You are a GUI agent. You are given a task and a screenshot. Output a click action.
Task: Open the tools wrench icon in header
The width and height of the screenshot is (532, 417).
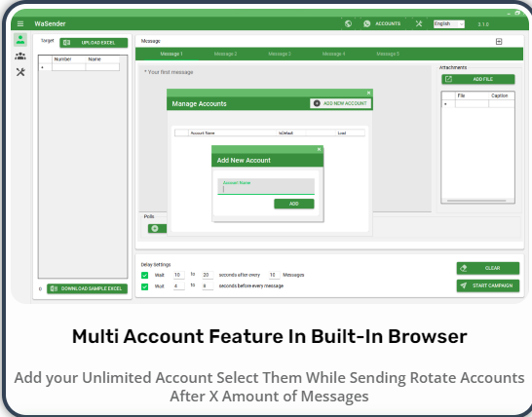pos(419,23)
